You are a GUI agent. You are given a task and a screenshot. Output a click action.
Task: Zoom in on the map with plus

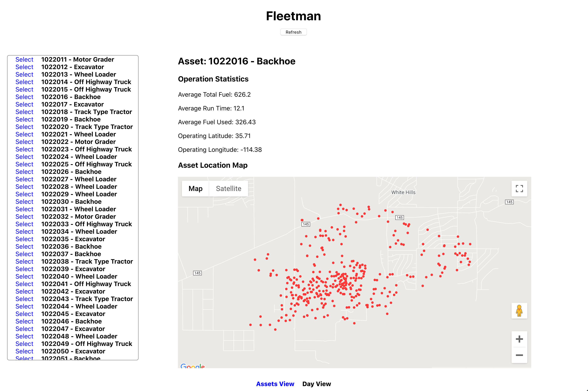(519, 339)
